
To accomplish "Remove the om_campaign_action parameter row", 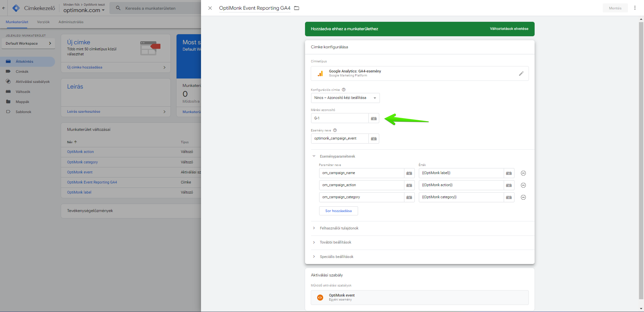I will 523,185.
